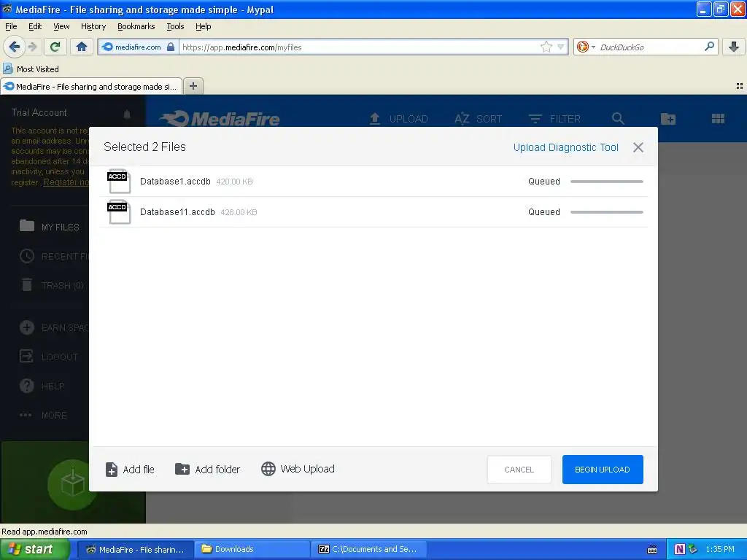Click the AZ SORT control in header
Viewport: 747px width, 560px height.
point(478,119)
